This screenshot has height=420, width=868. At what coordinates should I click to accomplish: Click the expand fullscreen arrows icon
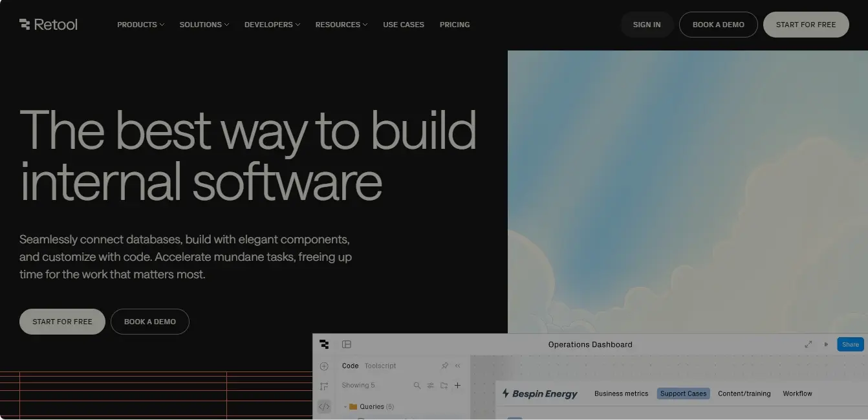point(808,344)
